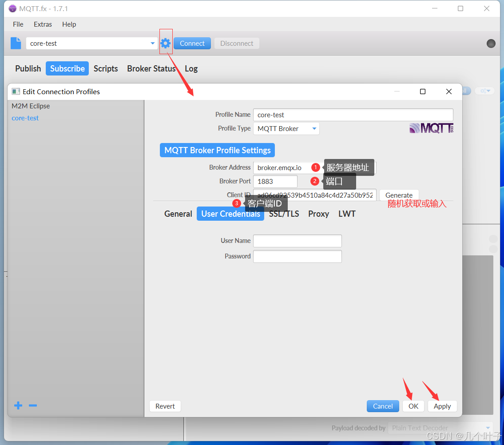
Task: Select core-test profile in list
Action: coord(25,118)
